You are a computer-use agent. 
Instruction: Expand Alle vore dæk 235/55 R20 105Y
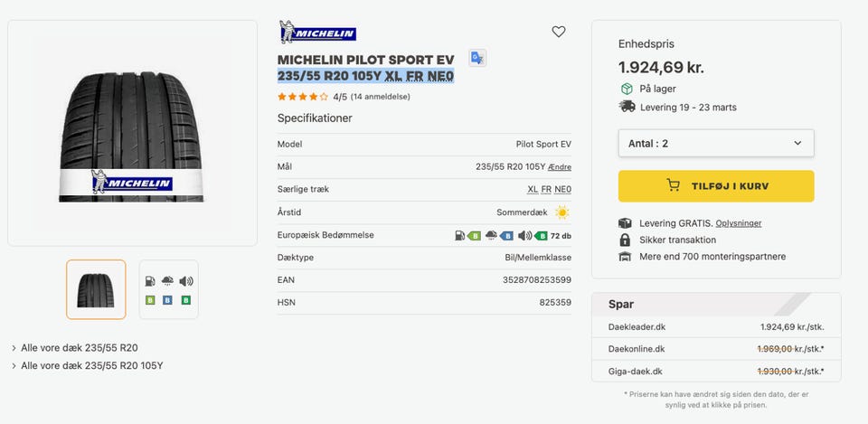click(x=91, y=366)
